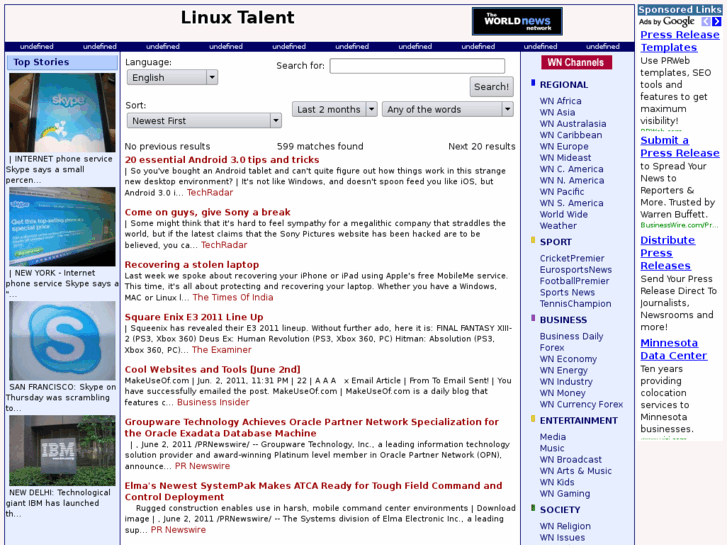Go to Next 20 results
This screenshot has height=545, width=727.
pyautogui.click(x=482, y=147)
